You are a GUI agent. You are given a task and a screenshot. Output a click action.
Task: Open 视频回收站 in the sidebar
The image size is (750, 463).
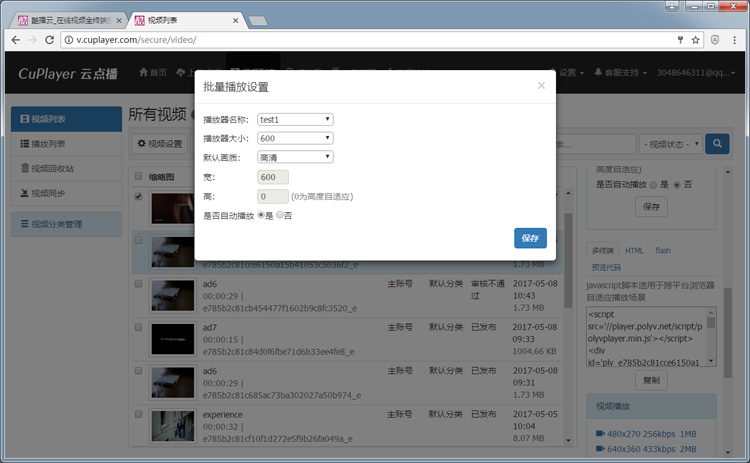52,168
